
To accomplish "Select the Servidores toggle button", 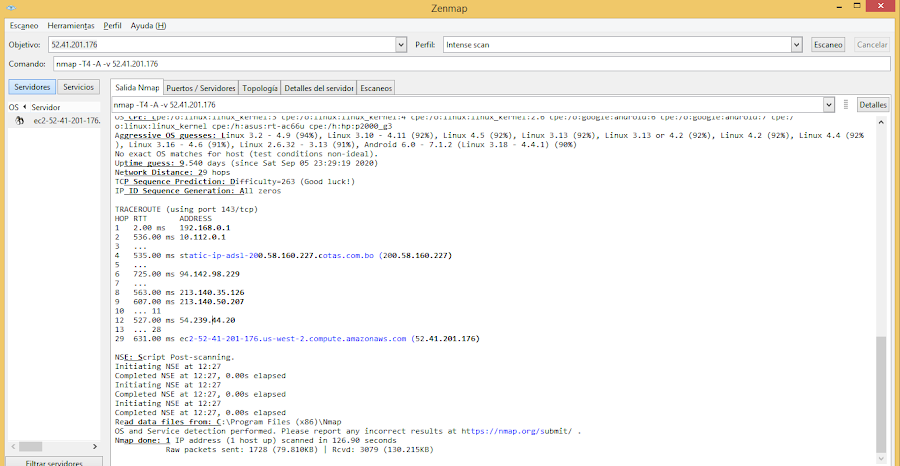I will [32, 87].
